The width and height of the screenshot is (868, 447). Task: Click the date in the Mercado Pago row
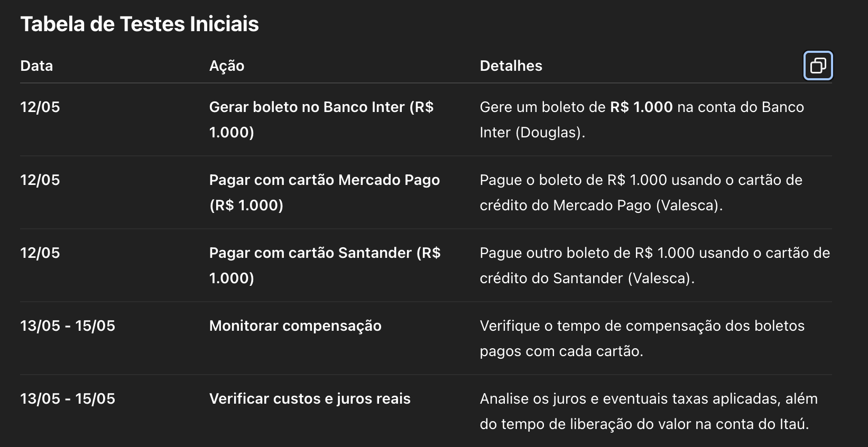pos(40,180)
